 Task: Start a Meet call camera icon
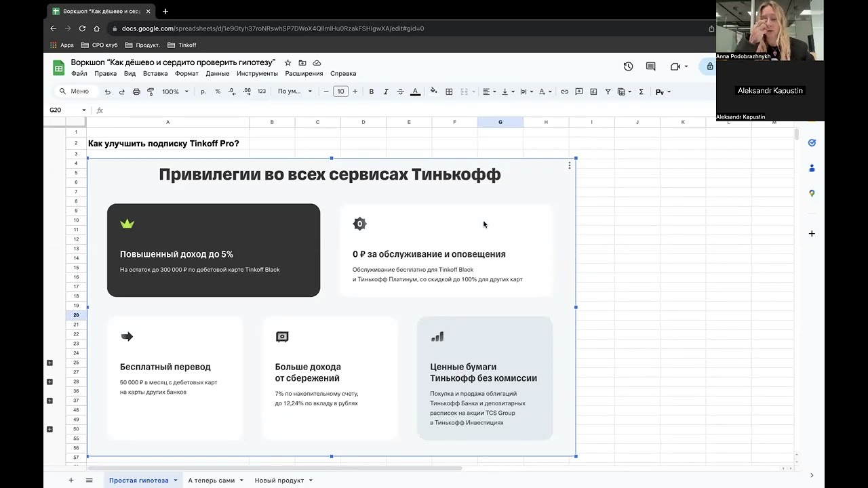(x=675, y=66)
